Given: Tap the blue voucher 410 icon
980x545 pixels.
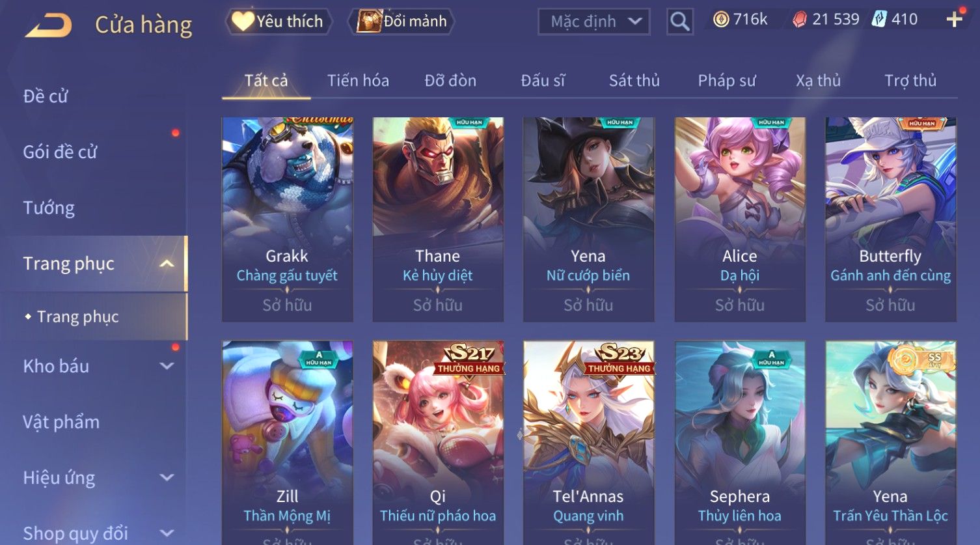Looking at the screenshot, I should click(x=879, y=19).
